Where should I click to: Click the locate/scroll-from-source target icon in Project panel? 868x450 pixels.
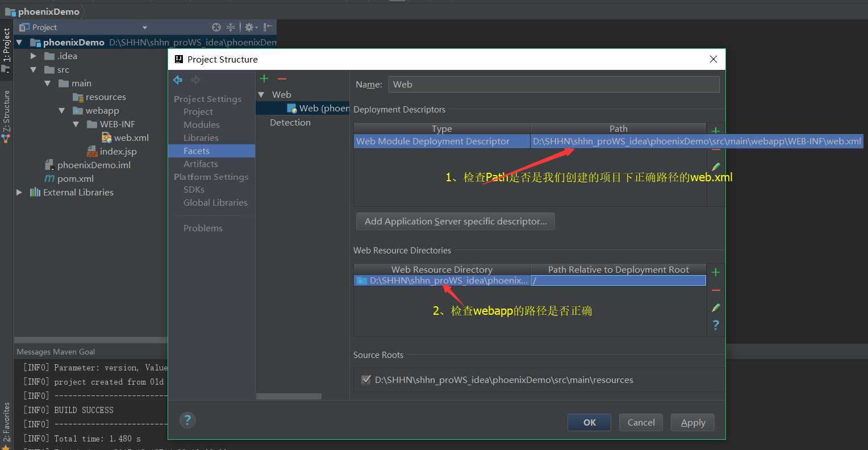[216, 27]
